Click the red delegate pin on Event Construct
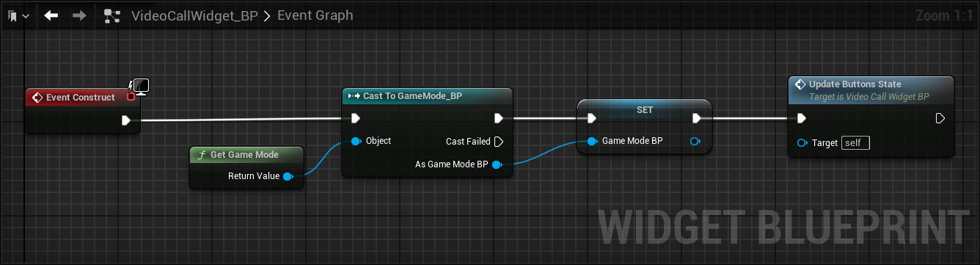The width and height of the screenshot is (980, 265). pyautogui.click(x=131, y=96)
